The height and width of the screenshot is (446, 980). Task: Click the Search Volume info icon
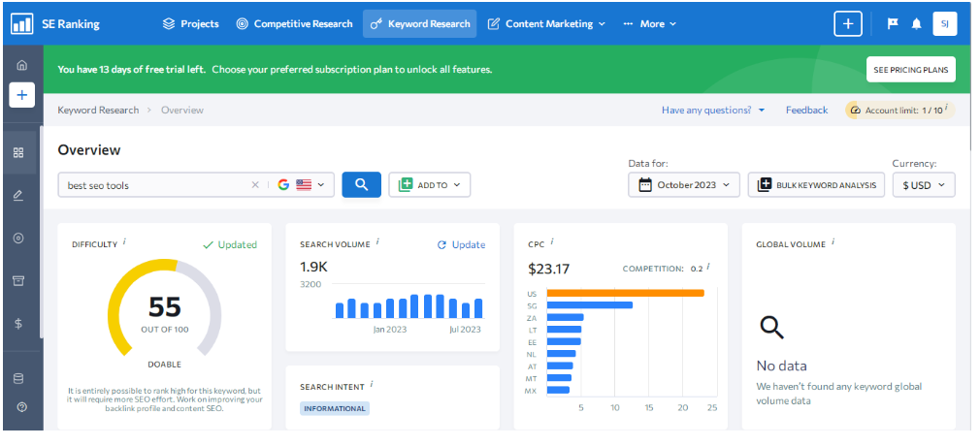[377, 241]
